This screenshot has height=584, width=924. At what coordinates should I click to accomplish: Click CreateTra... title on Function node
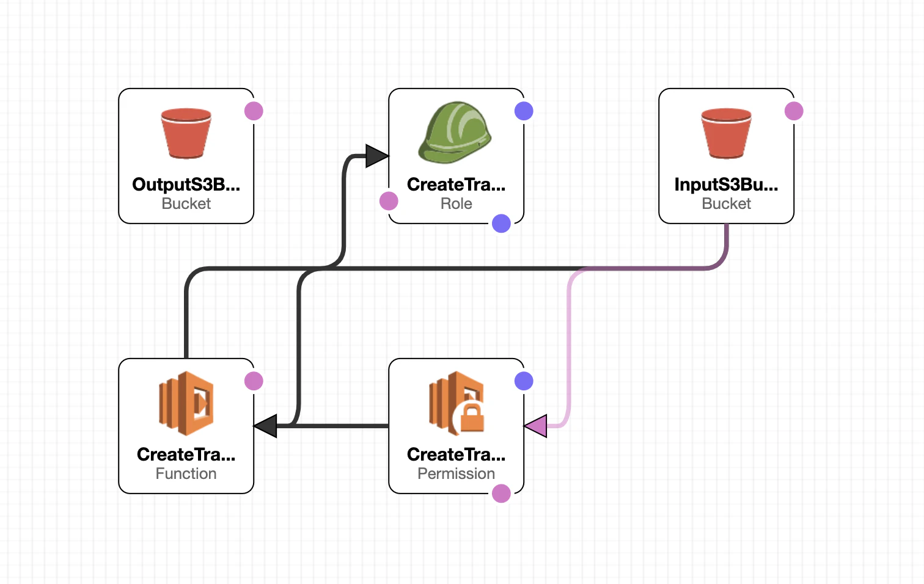pos(186,454)
